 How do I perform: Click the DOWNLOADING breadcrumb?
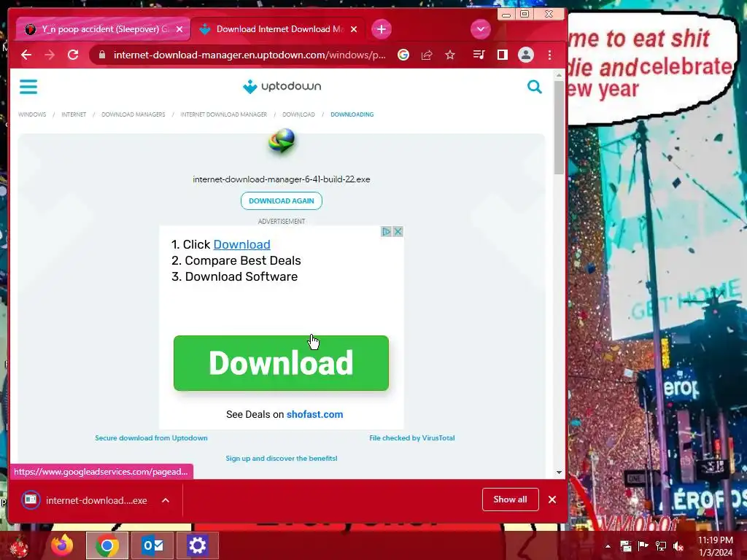tap(352, 114)
